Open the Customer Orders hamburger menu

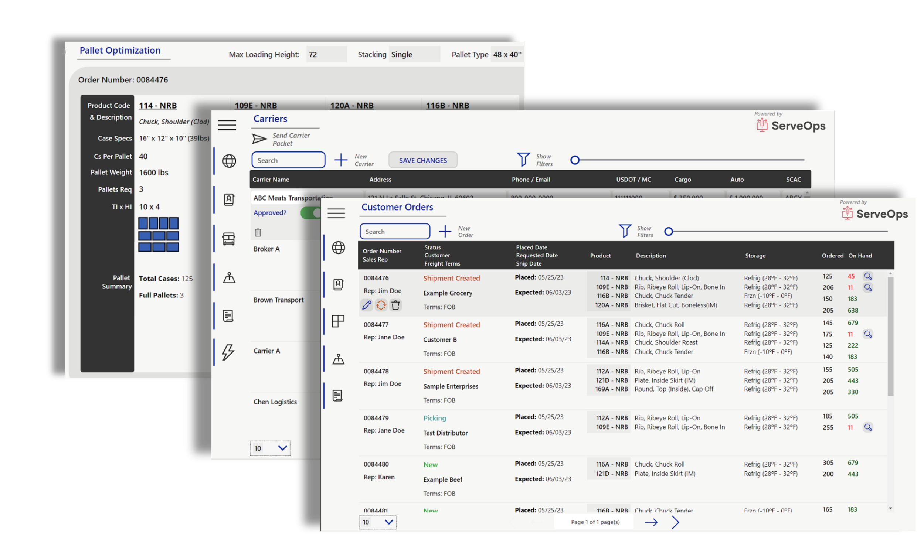tap(336, 213)
